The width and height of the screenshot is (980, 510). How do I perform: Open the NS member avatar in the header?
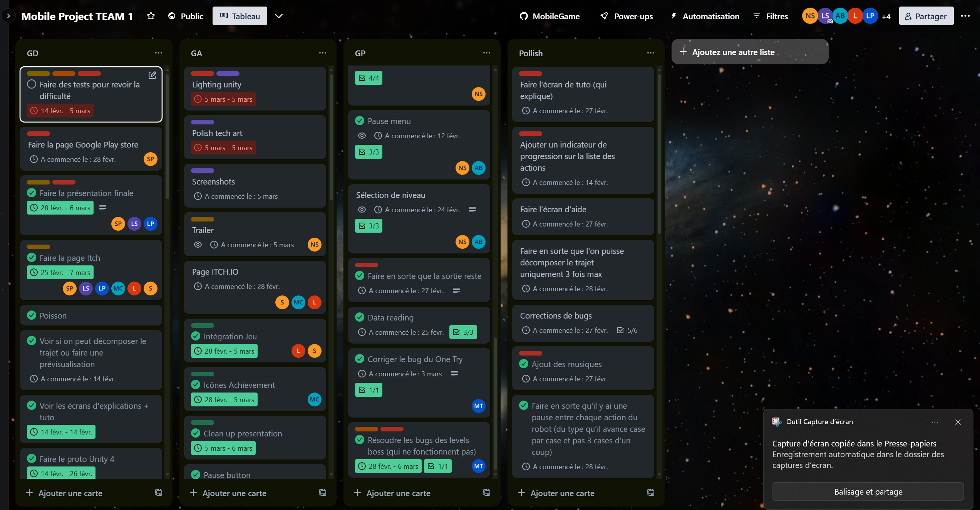(x=810, y=16)
